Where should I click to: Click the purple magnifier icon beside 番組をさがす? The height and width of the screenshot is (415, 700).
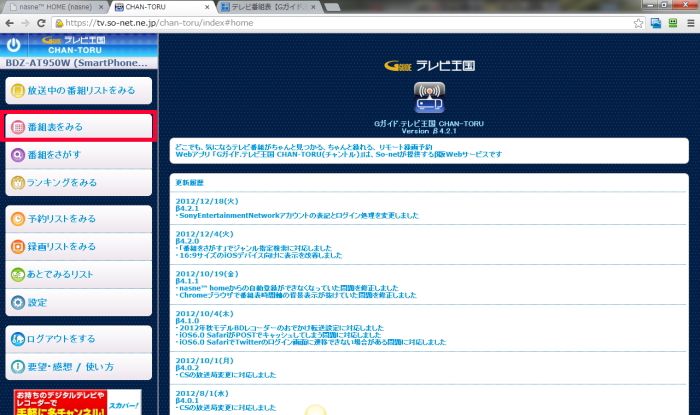point(17,155)
